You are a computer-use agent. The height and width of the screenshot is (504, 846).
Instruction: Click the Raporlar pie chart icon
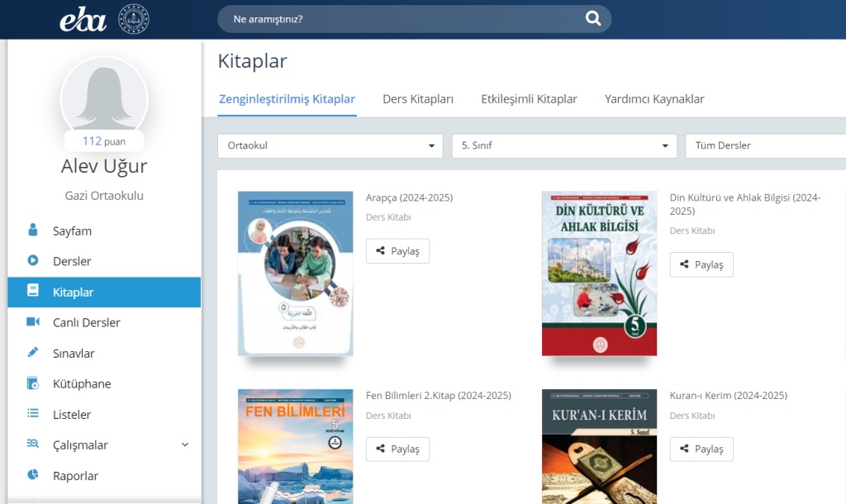point(33,475)
